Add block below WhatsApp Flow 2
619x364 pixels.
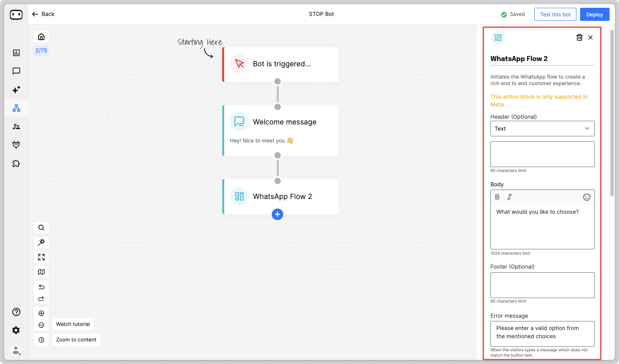pyautogui.click(x=278, y=214)
